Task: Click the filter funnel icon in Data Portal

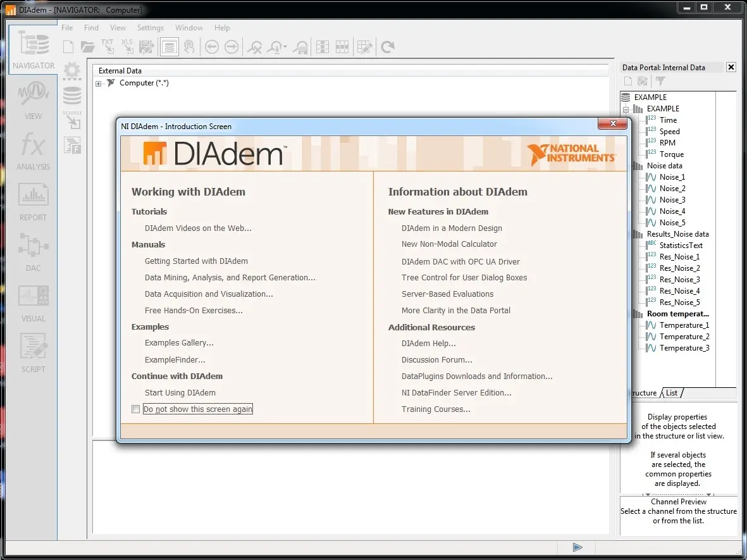Action: tap(660, 81)
